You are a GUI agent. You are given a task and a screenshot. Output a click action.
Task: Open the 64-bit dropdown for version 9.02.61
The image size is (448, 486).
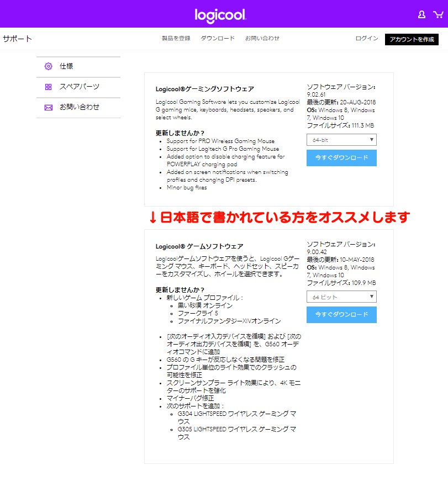point(341,140)
